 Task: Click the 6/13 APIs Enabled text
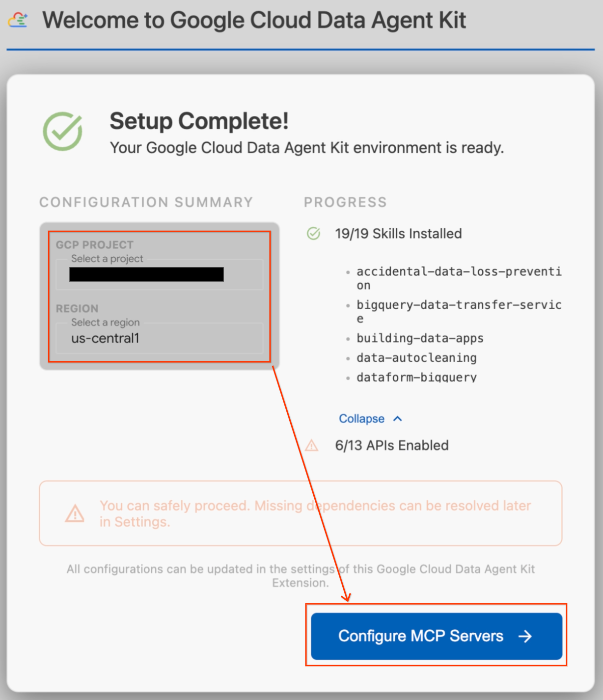coord(392,446)
